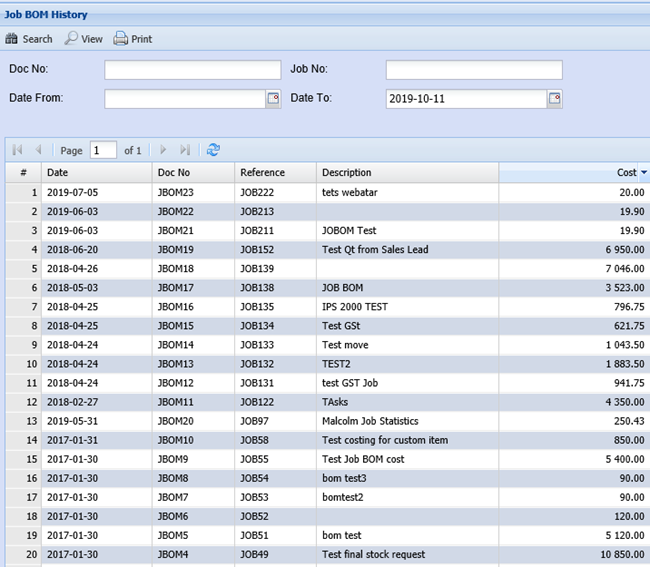Sort by Date column header
Screen dimensions: 650x567
pos(96,173)
